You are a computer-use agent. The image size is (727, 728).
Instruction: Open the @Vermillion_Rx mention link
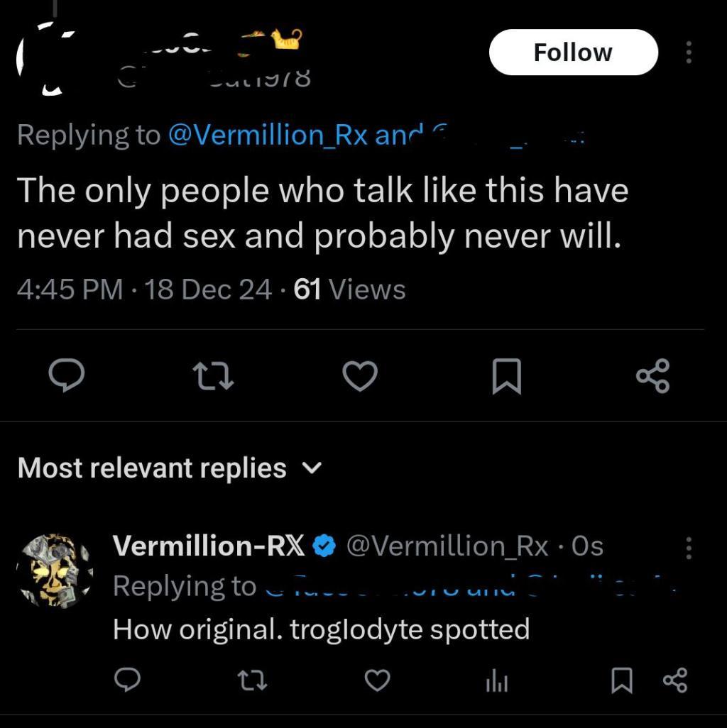[267, 135]
